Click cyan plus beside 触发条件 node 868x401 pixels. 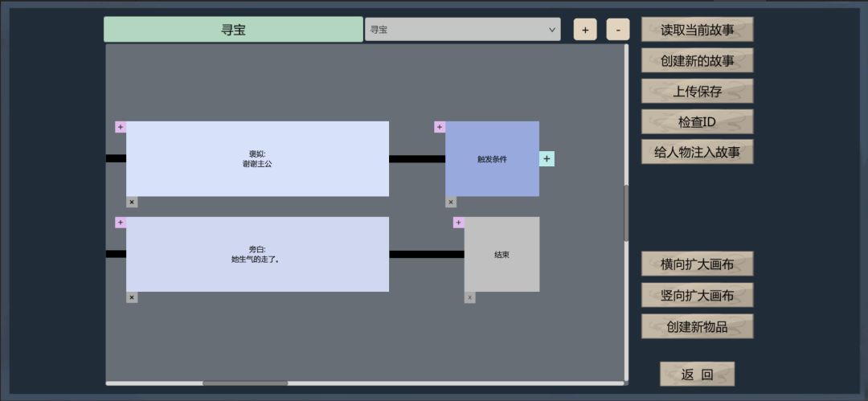547,159
